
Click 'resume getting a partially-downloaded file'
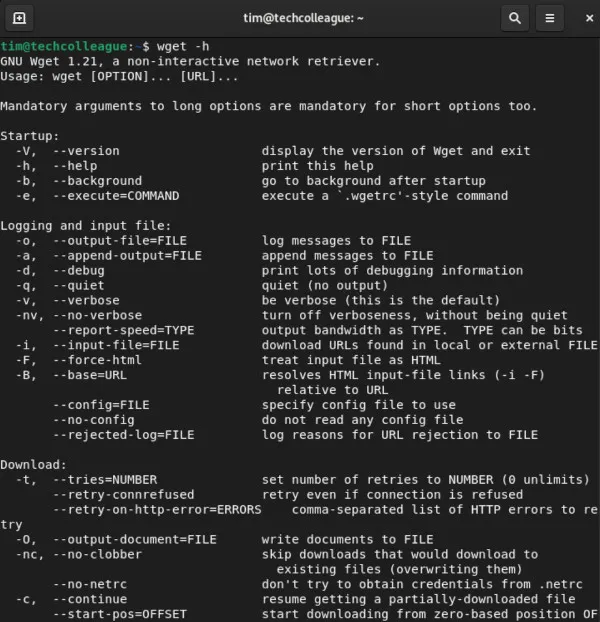tap(418, 599)
